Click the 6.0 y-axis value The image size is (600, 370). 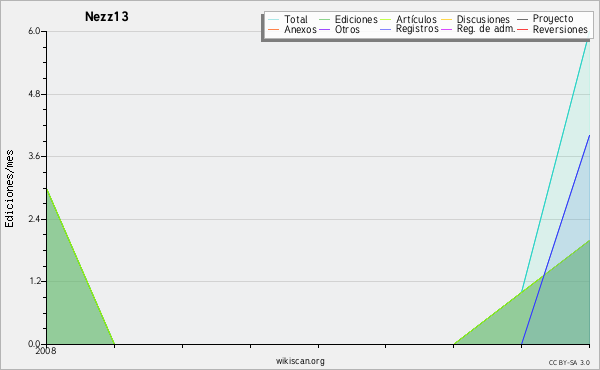[34, 31]
